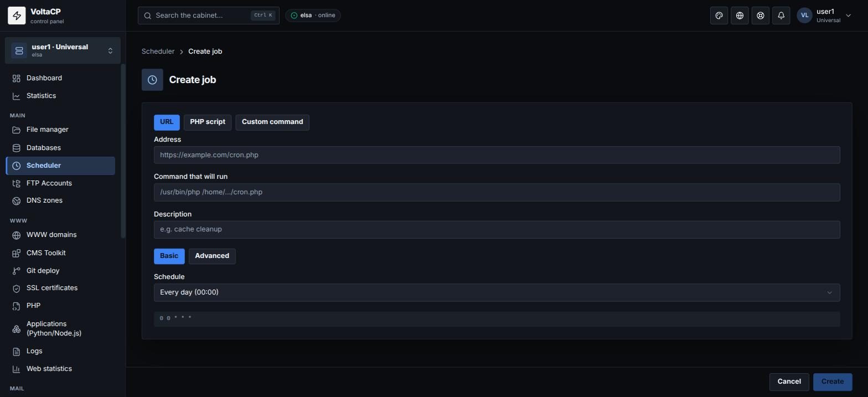Open the Schedule dropdown Every day (00:00)
Screen dimensions: 868x397
pos(497,292)
